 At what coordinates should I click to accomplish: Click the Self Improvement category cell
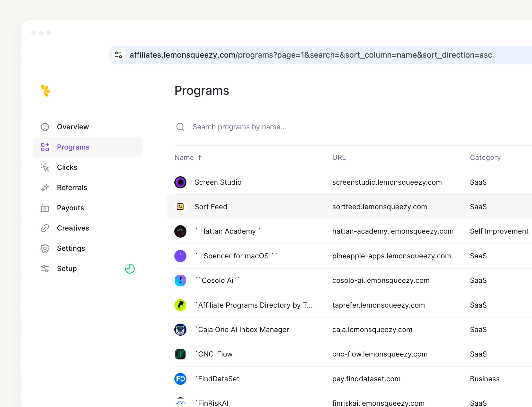pyautogui.click(x=499, y=231)
